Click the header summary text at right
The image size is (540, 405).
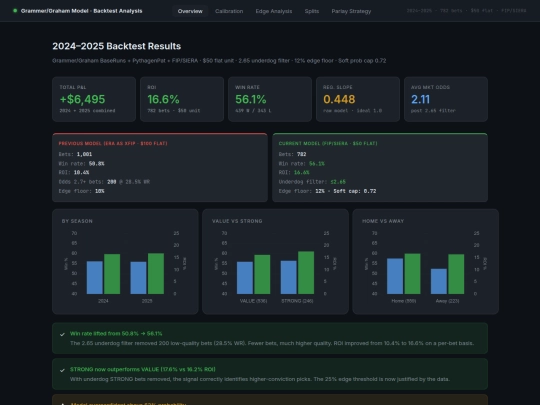click(x=466, y=11)
